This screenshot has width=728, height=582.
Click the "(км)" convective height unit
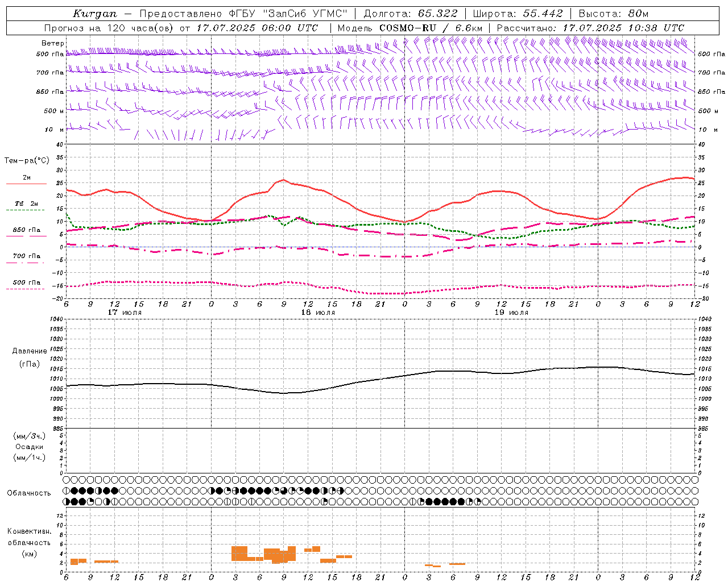29,554
